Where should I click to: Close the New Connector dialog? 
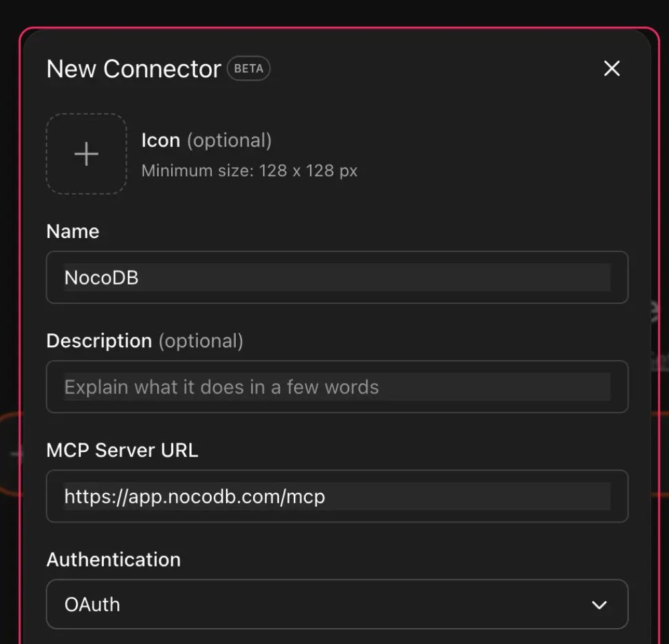611,68
